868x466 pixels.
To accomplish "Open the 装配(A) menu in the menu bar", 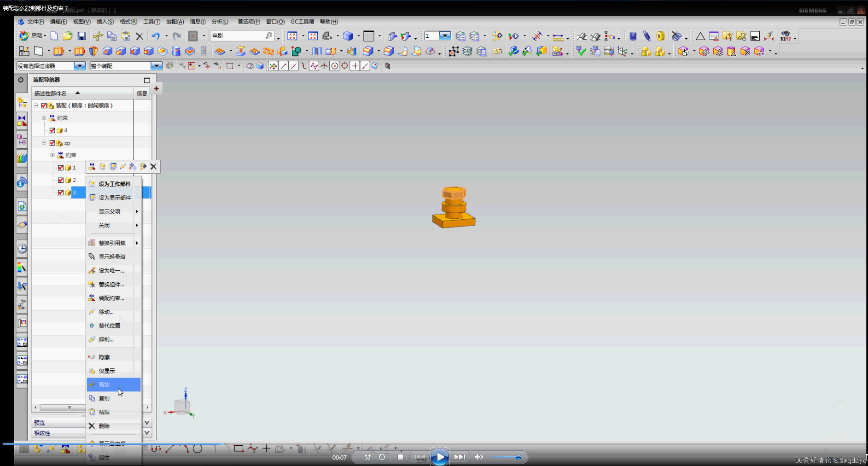I will (175, 22).
